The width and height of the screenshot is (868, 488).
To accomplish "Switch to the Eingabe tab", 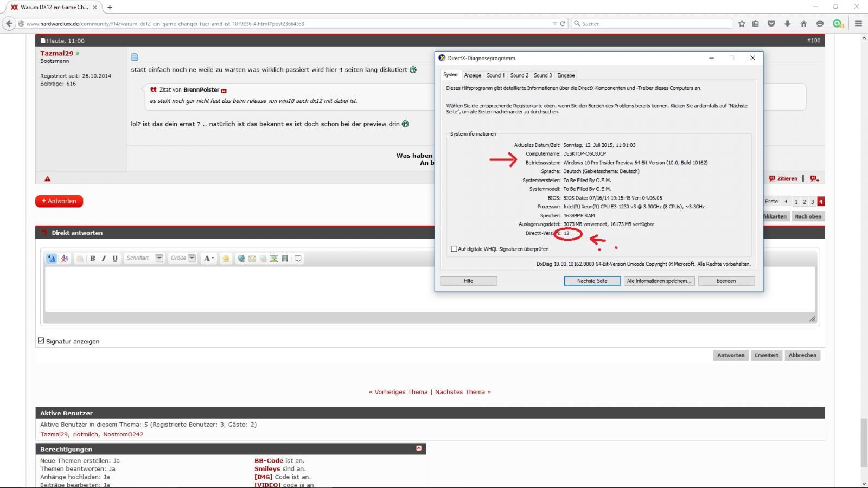I will pyautogui.click(x=566, y=75).
